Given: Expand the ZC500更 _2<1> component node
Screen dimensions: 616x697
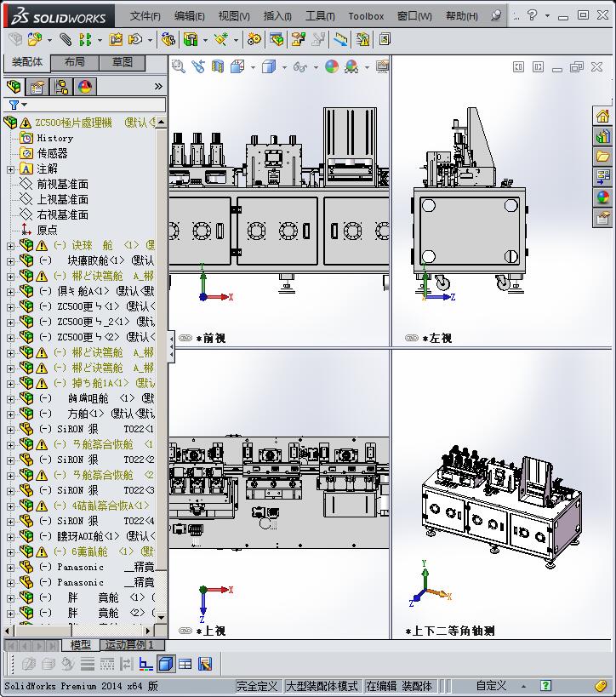Looking at the screenshot, I should [11, 323].
